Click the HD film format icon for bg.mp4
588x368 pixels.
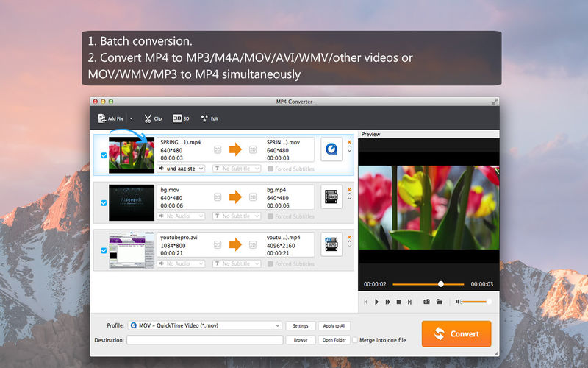tap(331, 197)
